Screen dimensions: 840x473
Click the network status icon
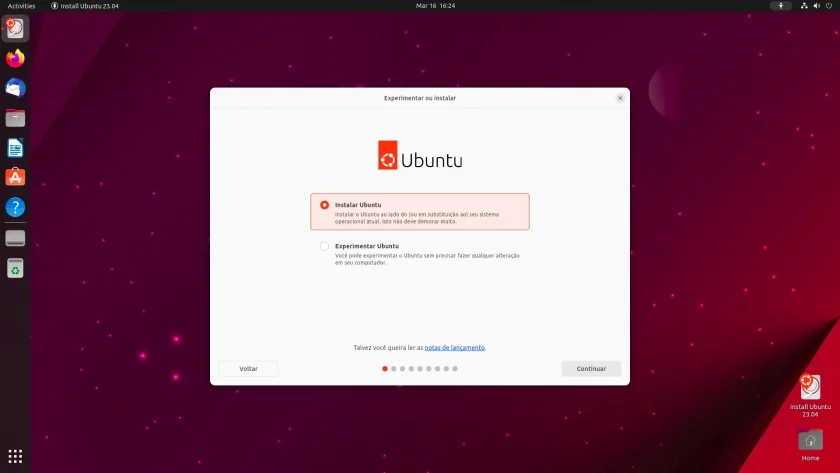tap(804, 5)
